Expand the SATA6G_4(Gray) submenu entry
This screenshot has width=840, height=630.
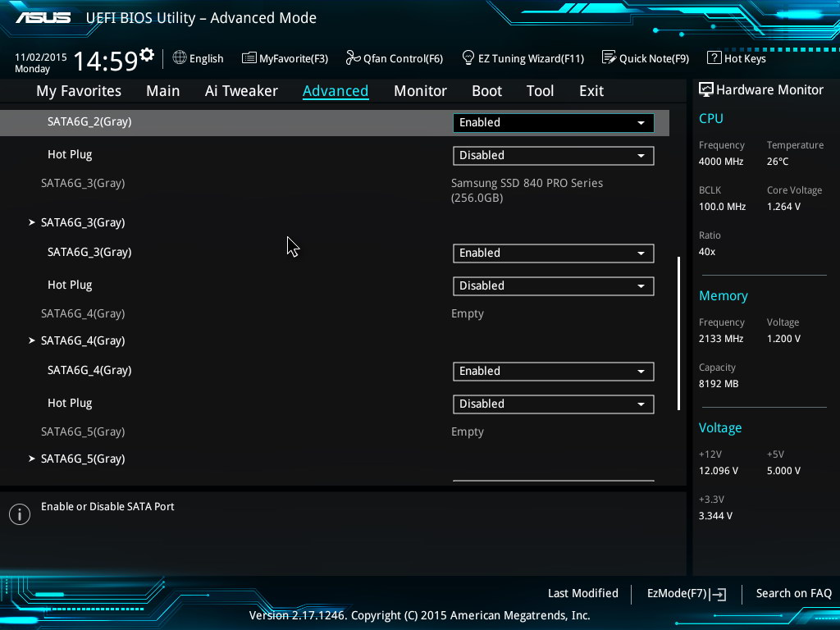82,340
